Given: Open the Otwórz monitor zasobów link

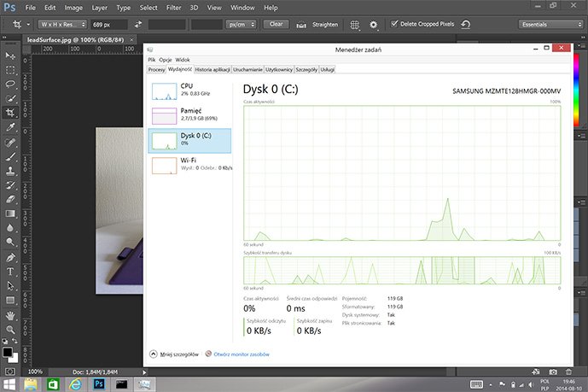Looking at the screenshot, I should [242, 354].
